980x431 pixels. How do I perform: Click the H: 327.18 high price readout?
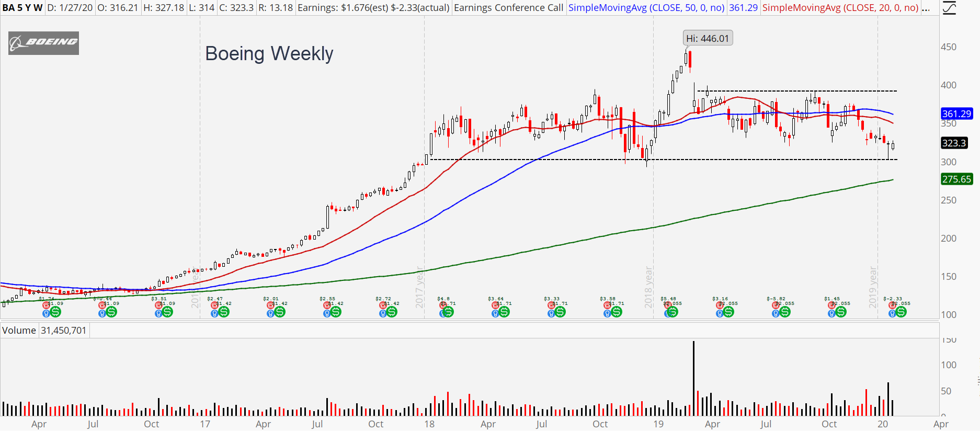pos(164,8)
